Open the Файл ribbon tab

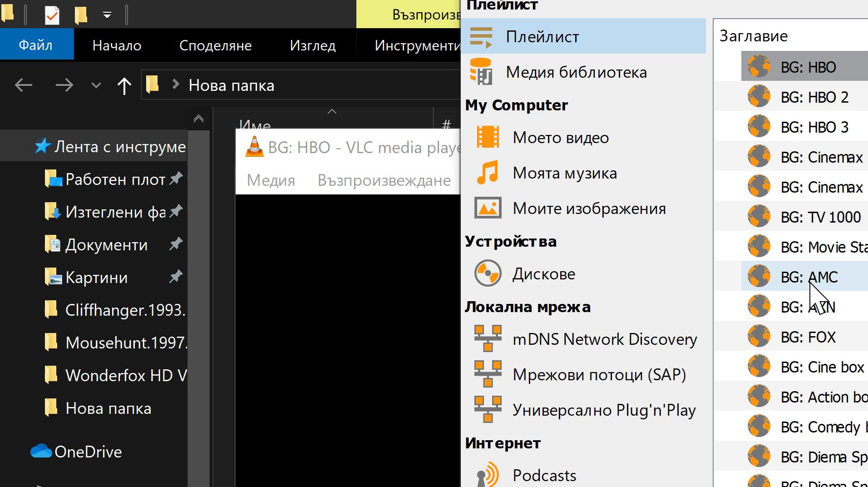[36, 45]
